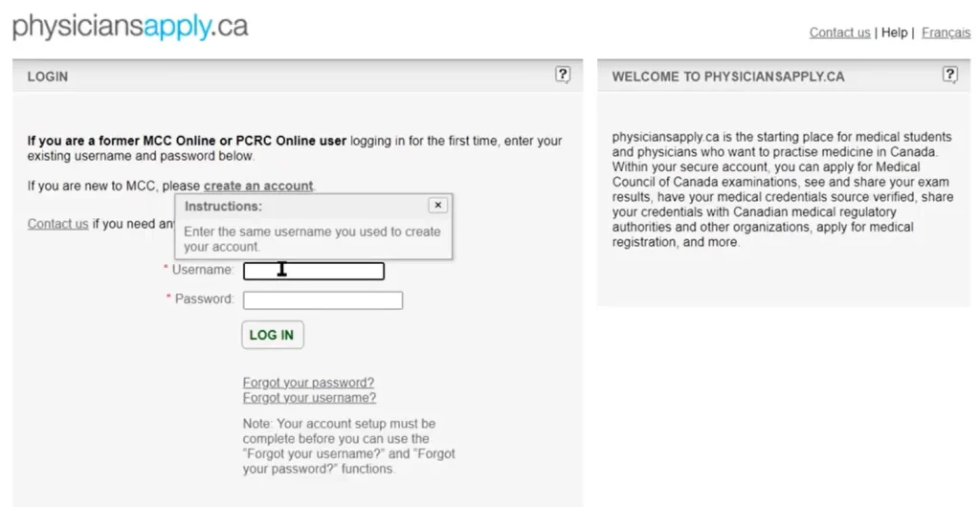Click the Password field label
The width and height of the screenshot is (980, 507).
click(203, 299)
